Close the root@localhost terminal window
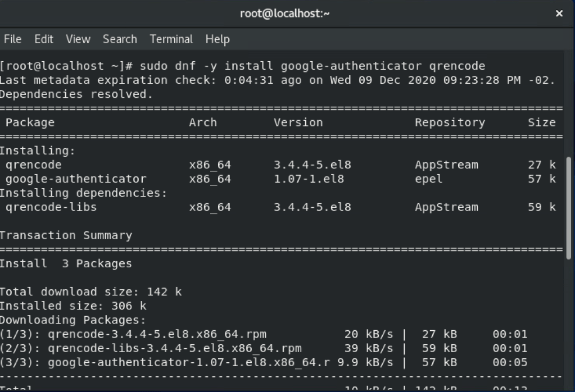 pyautogui.click(x=559, y=13)
